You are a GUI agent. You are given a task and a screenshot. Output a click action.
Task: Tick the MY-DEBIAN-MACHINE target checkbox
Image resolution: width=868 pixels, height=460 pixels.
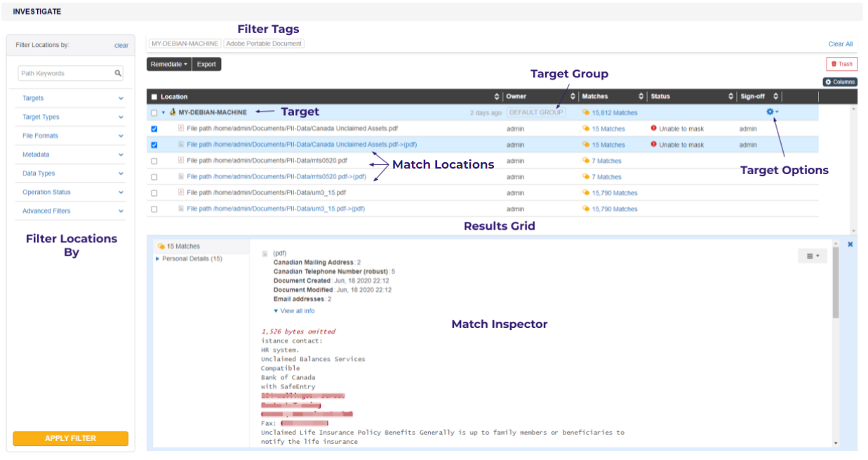point(154,112)
